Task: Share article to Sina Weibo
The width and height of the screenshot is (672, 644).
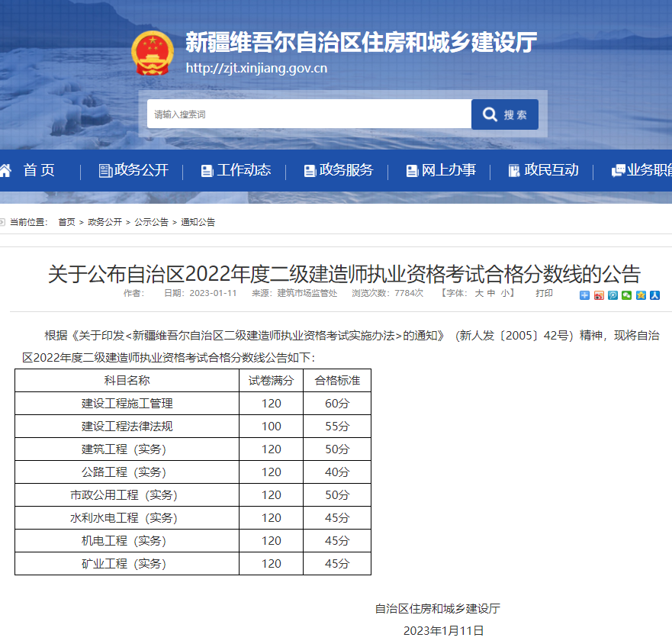Action: click(x=599, y=295)
